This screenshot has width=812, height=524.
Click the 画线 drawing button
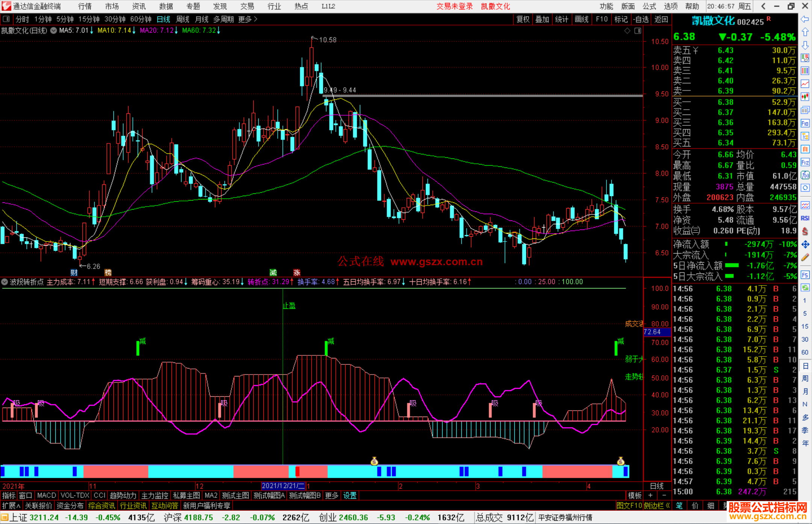(582, 19)
